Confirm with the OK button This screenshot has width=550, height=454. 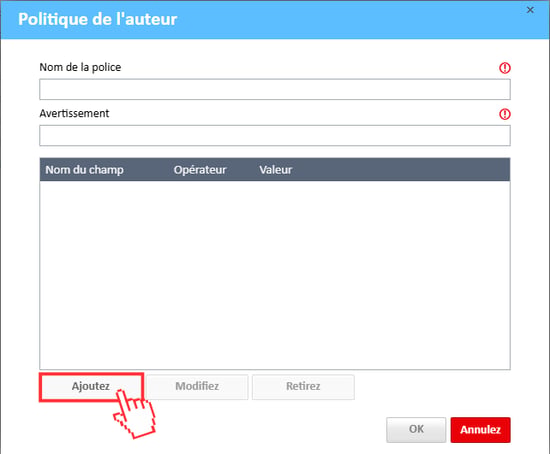pos(416,429)
